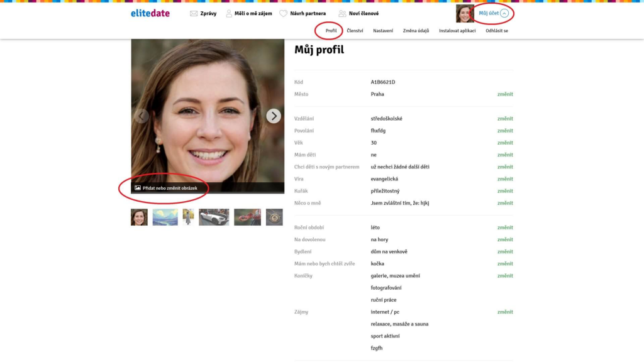The image size is (644, 362).
Task: Switch to the Členství submenu tab
Action: (355, 31)
